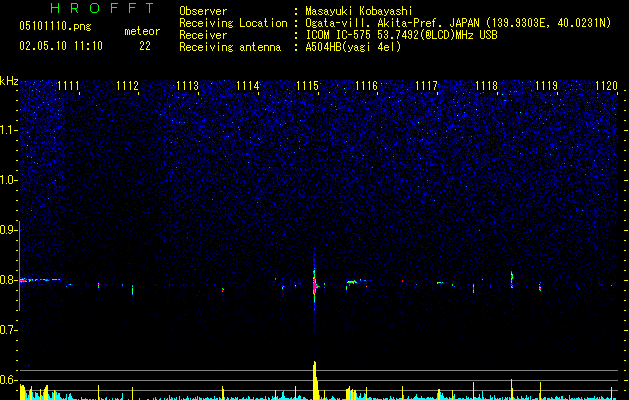Image resolution: width=629 pixels, height=400 pixels.
Task: Click the 1120 time marker
Action: click(606, 86)
